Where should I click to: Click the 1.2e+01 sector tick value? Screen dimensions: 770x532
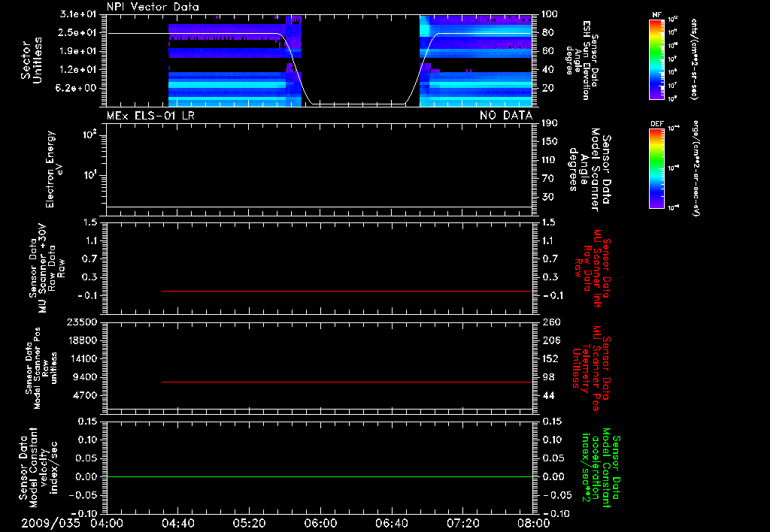click(x=78, y=70)
